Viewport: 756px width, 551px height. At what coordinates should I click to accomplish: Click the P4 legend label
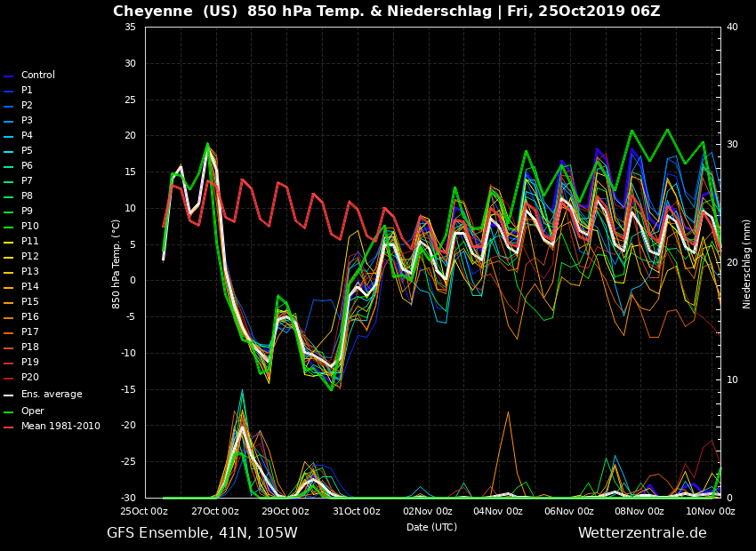click(27, 135)
